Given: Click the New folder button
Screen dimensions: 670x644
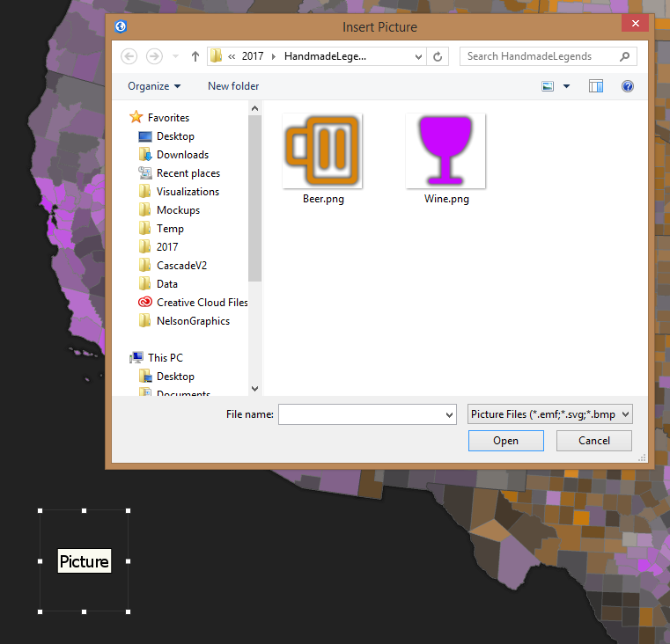Looking at the screenshot, I should point(233,86).
